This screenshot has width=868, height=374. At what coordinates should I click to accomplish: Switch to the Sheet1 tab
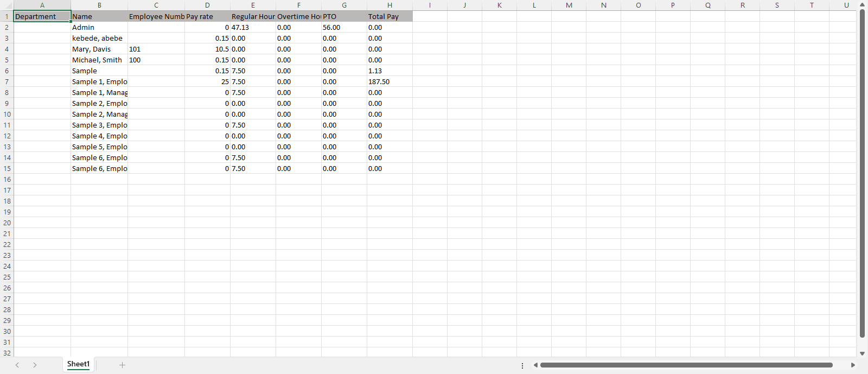click(78, 364)
